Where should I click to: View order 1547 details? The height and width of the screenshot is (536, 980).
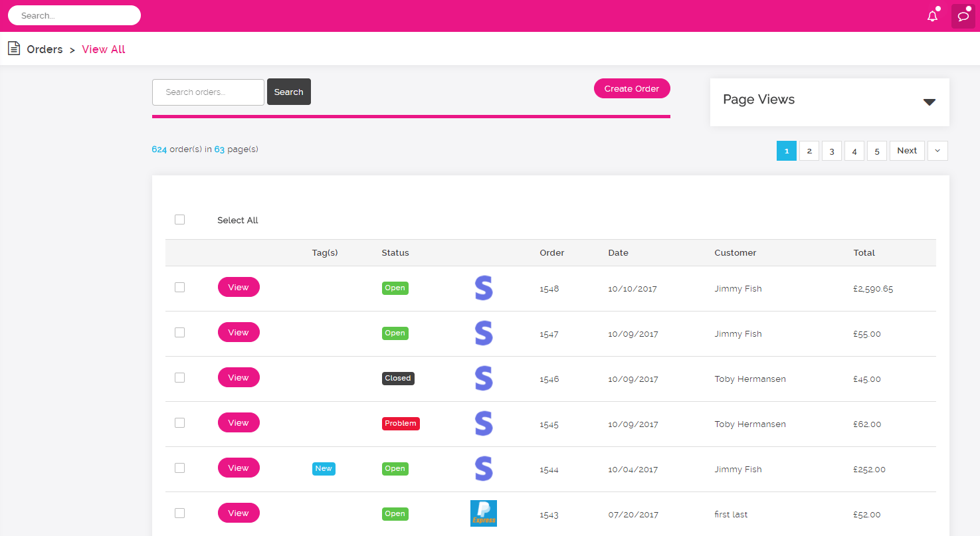pos(239,332)
